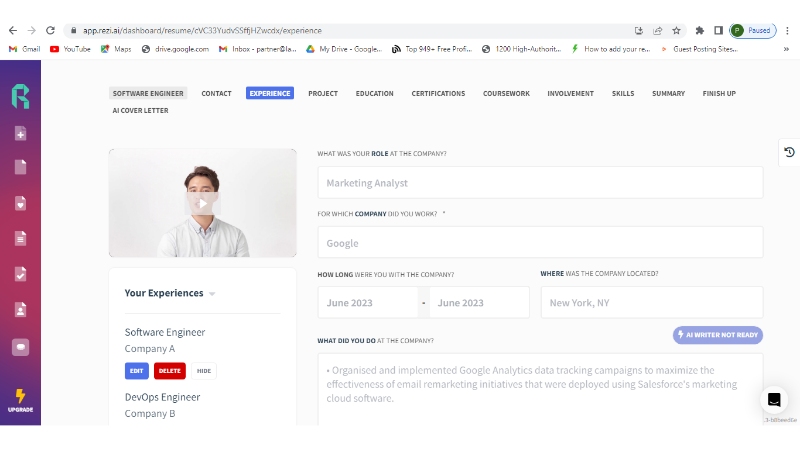Click the new resume plus icon

pyautogui.click(x=20, y=134)
